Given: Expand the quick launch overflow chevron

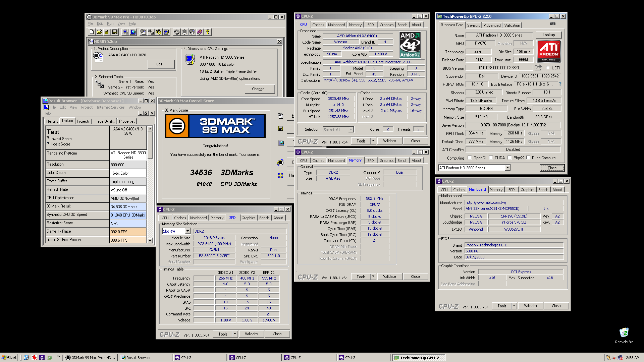Looking at the screenshot, I should click(x=58, y=357).
